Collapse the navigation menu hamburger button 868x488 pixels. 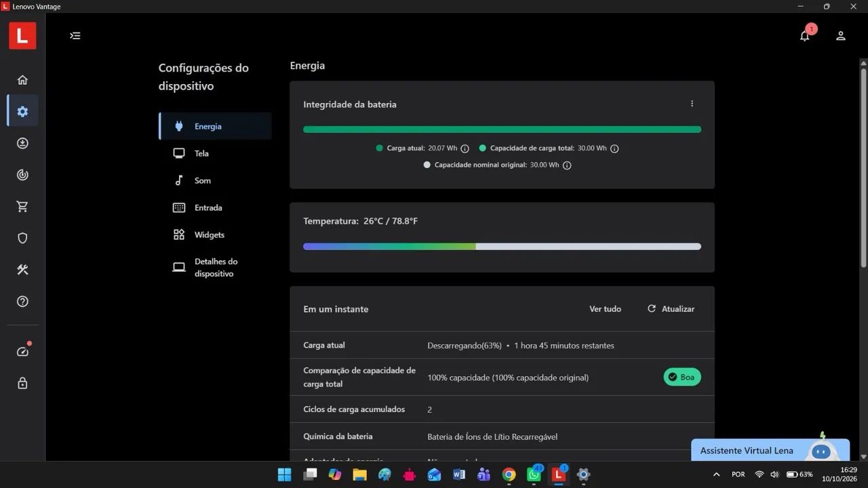click(x=75, y=36)
